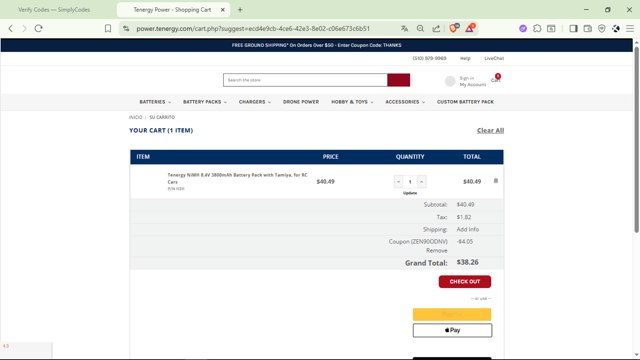Viewport: 640px width, 360px height.
Task: Open the VPN shield icon
Action: [x=602, y=29]
